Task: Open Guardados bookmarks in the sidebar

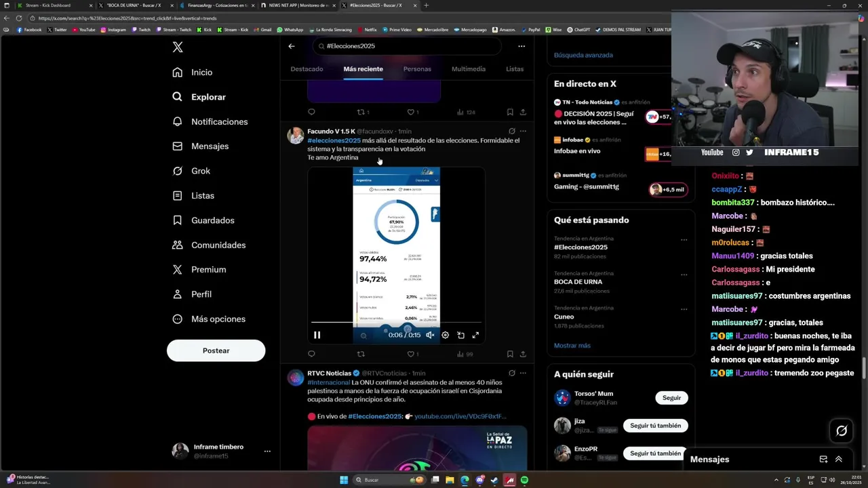Action: [x=203, y=220]
